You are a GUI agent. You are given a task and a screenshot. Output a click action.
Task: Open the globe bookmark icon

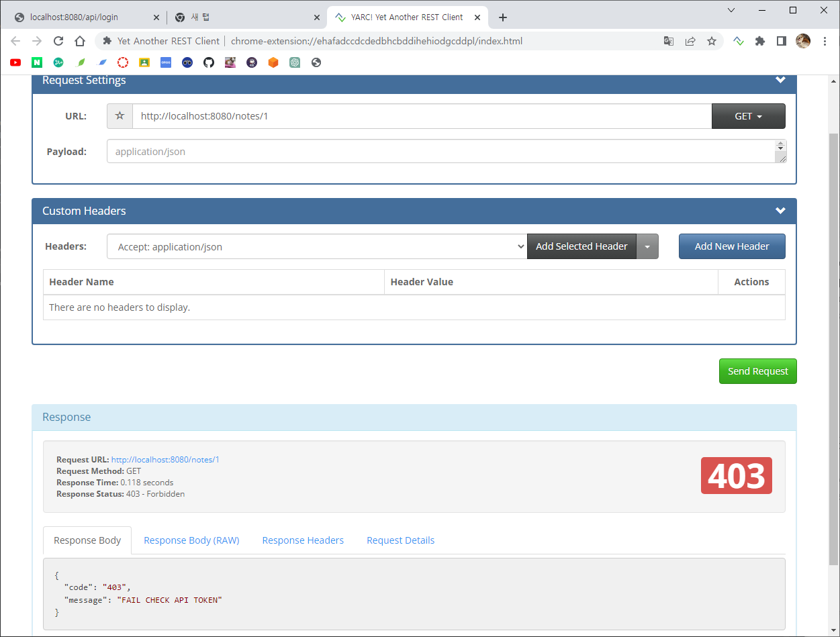(316, 62)
